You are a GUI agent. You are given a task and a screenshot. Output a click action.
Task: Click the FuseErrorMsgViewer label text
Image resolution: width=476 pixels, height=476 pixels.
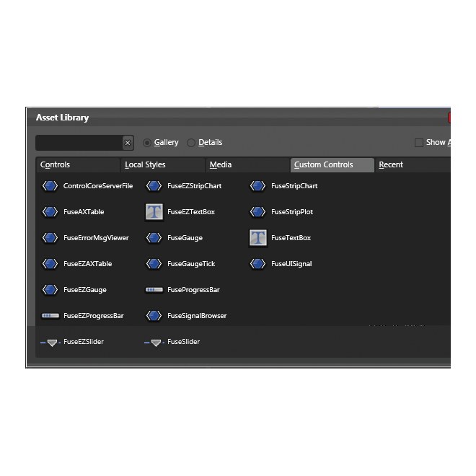click(96, 238)
